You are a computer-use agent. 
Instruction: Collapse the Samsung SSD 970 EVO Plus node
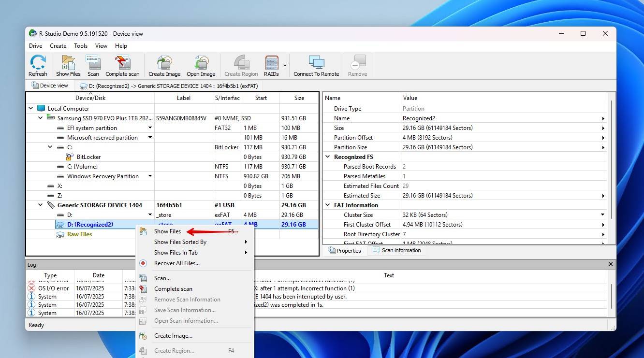click(41, 118)
